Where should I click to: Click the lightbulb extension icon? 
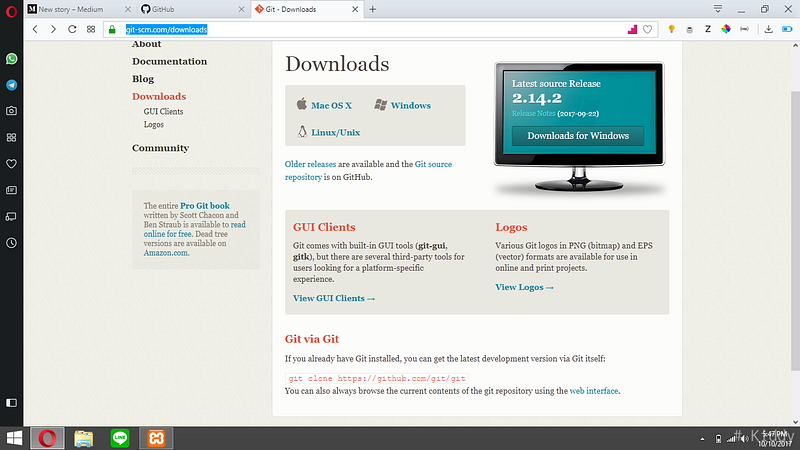click(671, 29)
